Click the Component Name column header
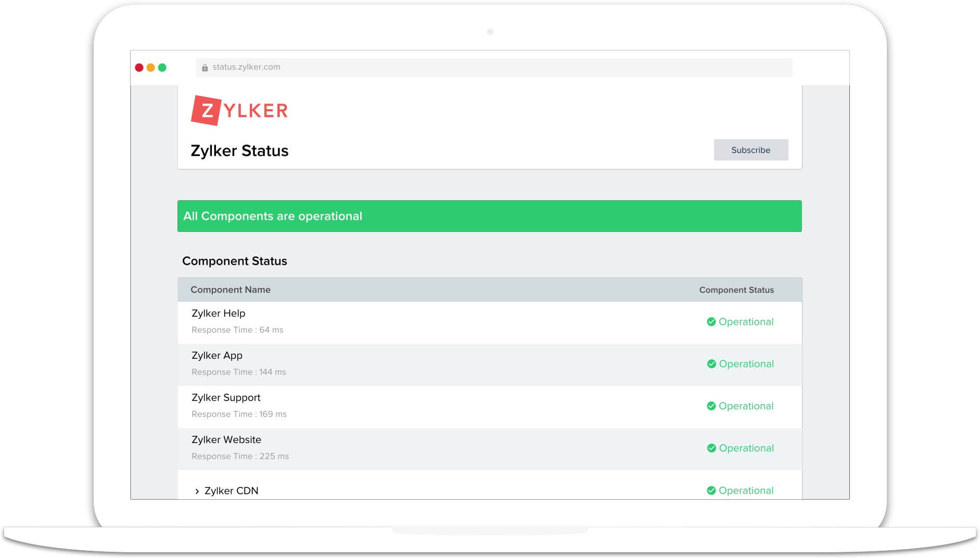 point(230,290)
